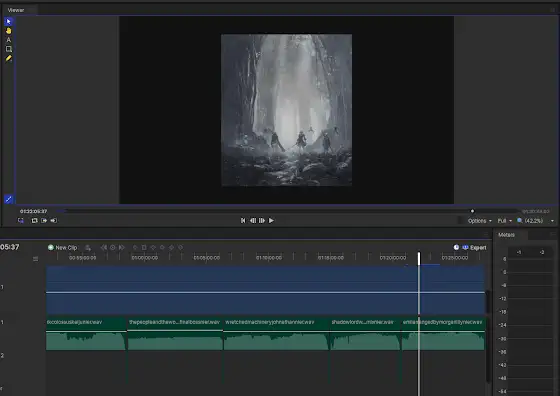Select audio clip wretchedmachineryjohnathanner.wav

click(x=276, y=334)
